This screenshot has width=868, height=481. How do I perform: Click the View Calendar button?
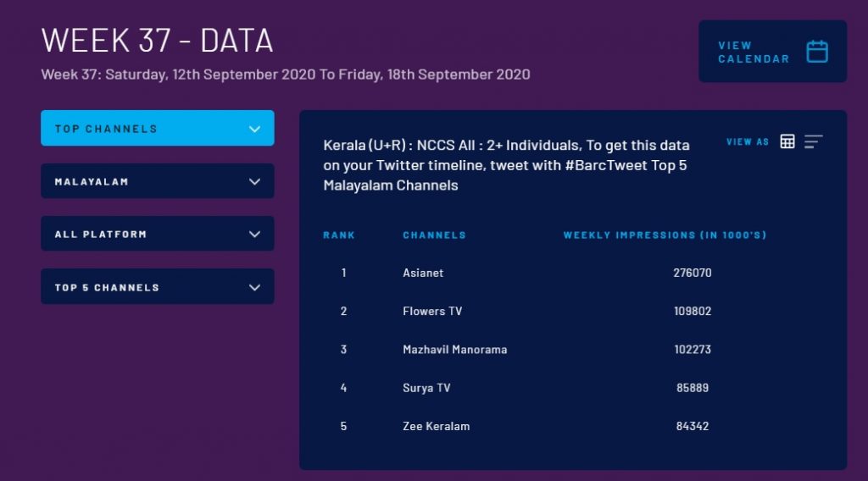pos(754,52)
